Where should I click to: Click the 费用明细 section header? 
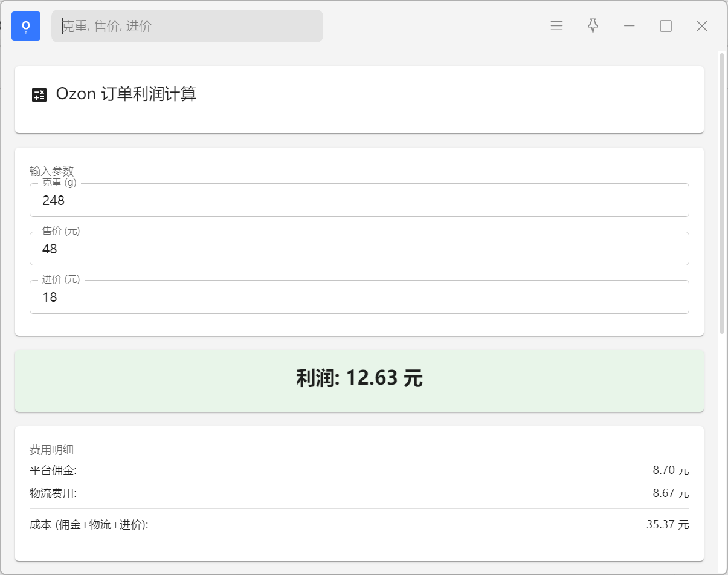[x=51, y=449]
